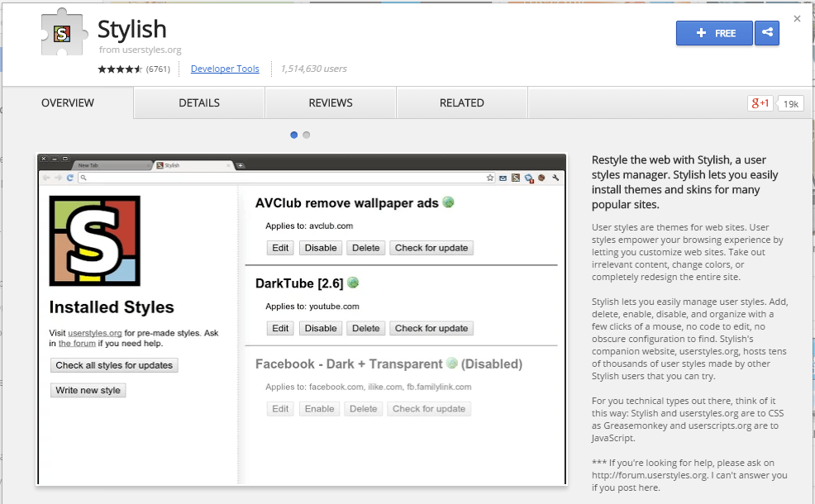Open the Developer Tools link
Viewport: 815px width, 504px height.
224,69
